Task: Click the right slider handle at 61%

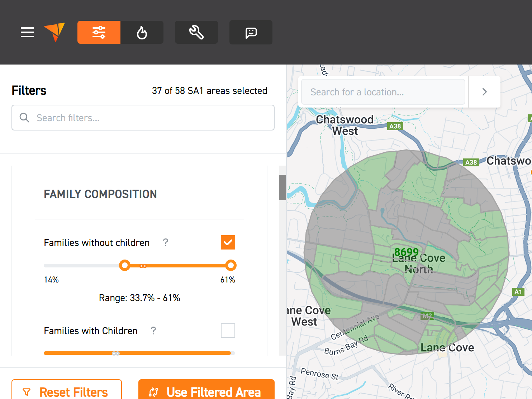Action: pos(231,265)
